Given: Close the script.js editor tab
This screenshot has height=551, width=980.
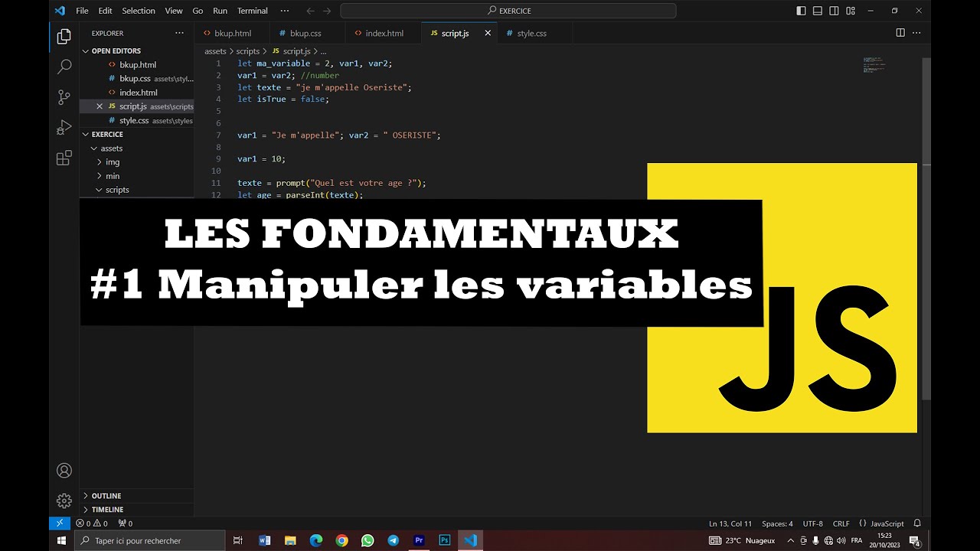Looking at the screenshot, I should click(488, 33).
